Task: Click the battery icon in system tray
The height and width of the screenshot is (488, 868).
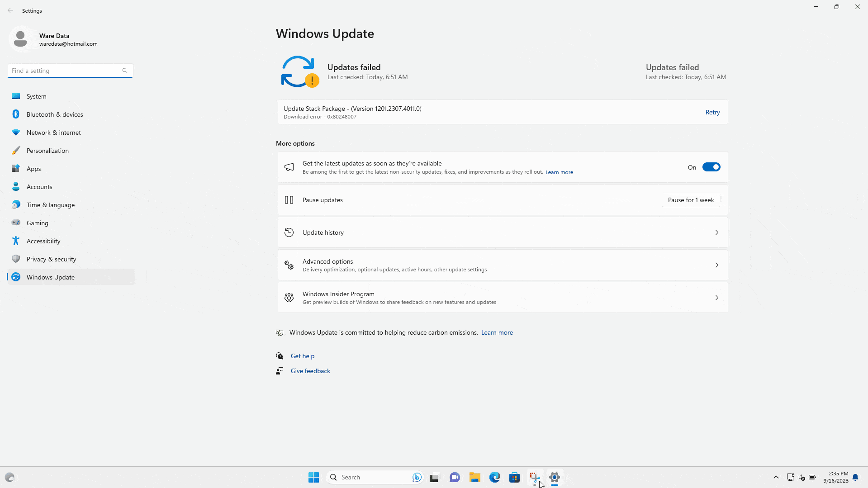Action: click(812, 477)
